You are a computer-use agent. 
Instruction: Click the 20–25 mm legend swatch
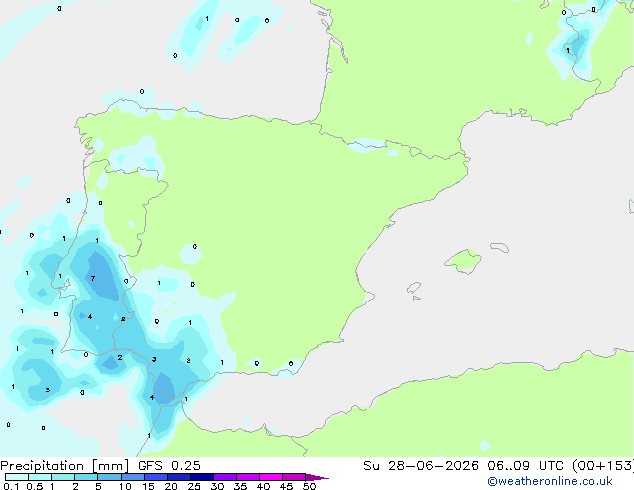pyautogui.click(x=178, y=477)
